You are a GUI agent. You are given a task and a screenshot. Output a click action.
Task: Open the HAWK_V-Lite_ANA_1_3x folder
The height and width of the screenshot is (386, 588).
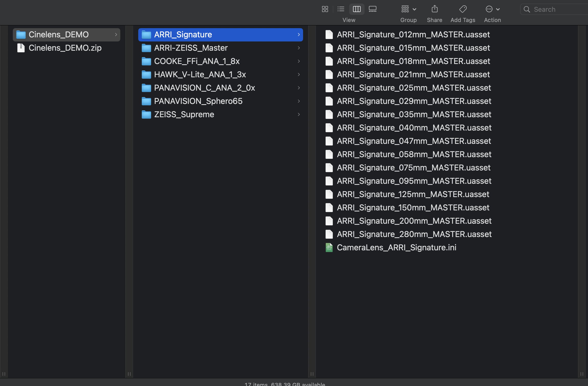click(221, 74)
